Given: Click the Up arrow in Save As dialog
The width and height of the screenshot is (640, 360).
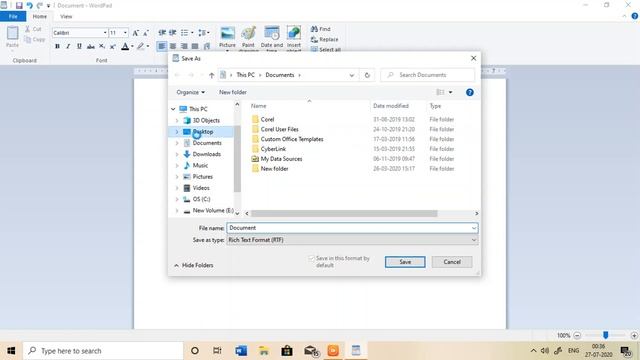Looking at the screenshot, I should tap(211, 75).
